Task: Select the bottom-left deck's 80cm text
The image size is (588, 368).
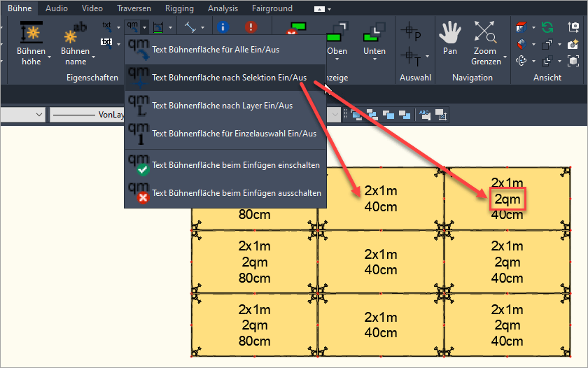Action: (255, 341)
